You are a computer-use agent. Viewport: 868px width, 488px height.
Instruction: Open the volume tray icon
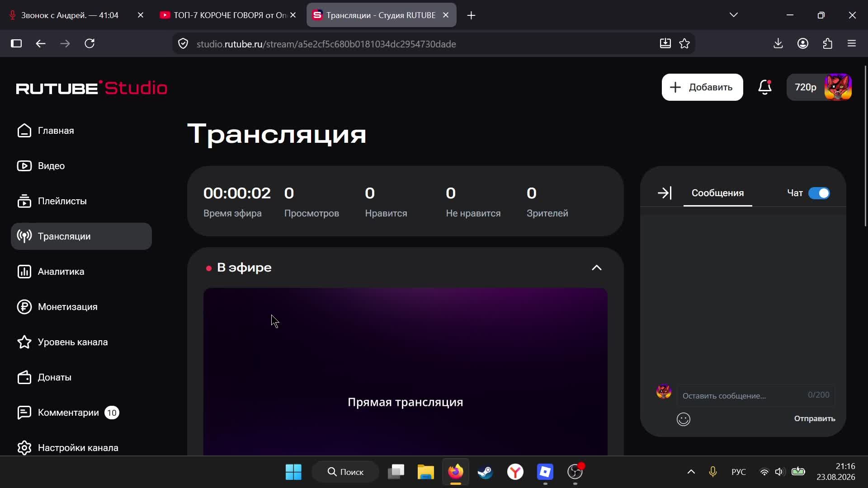click(779, 472)
